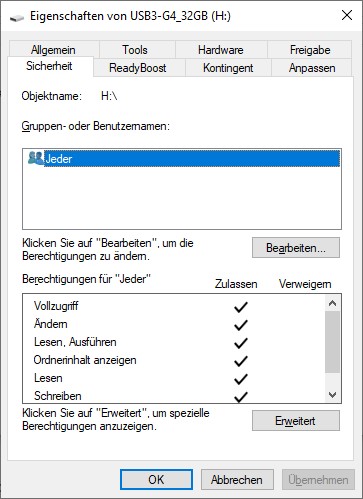The image size is (363, 499).
Task: Click the Ordnerinhalt anzeigen allow checkmark
Action: [x=240, y=361]
